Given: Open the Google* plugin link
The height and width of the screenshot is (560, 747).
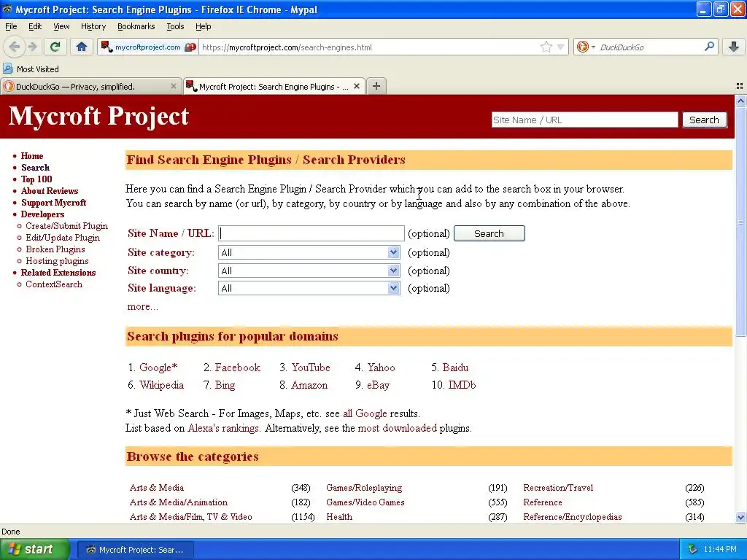Looking at the screenshot, I should pyautogui.click(x=158, y=367).
